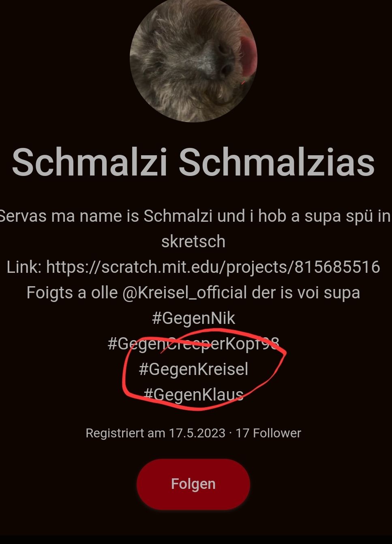Click 'Foigts a olle' text

[72, 293]
